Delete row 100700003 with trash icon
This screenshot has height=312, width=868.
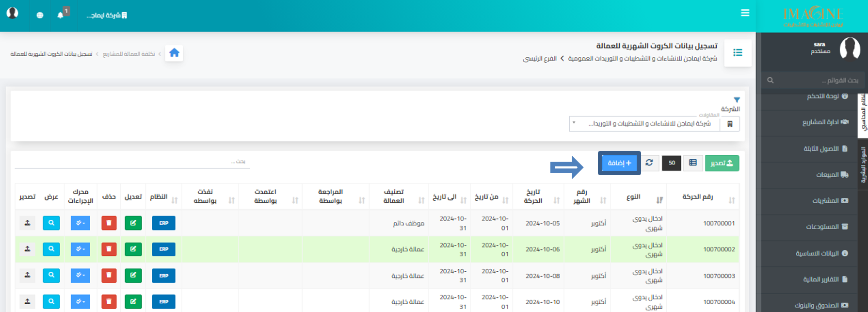[x=109, y=276]
